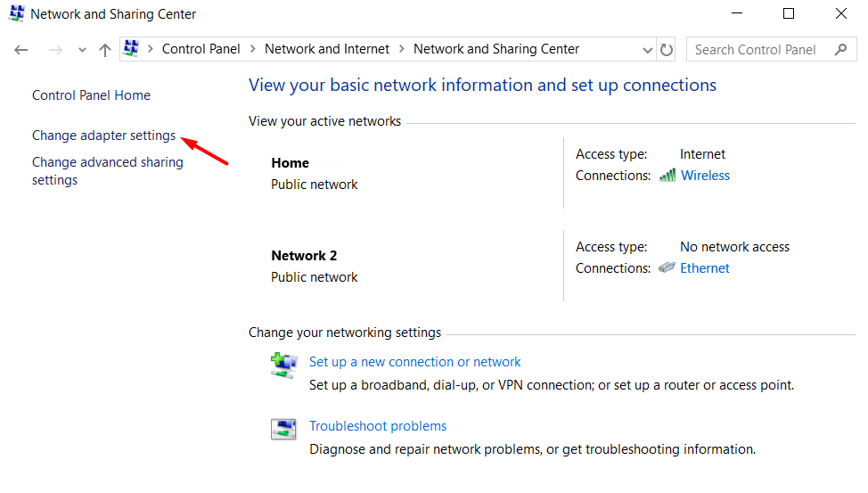Refresh the address bar location

[x=667, y=50]
